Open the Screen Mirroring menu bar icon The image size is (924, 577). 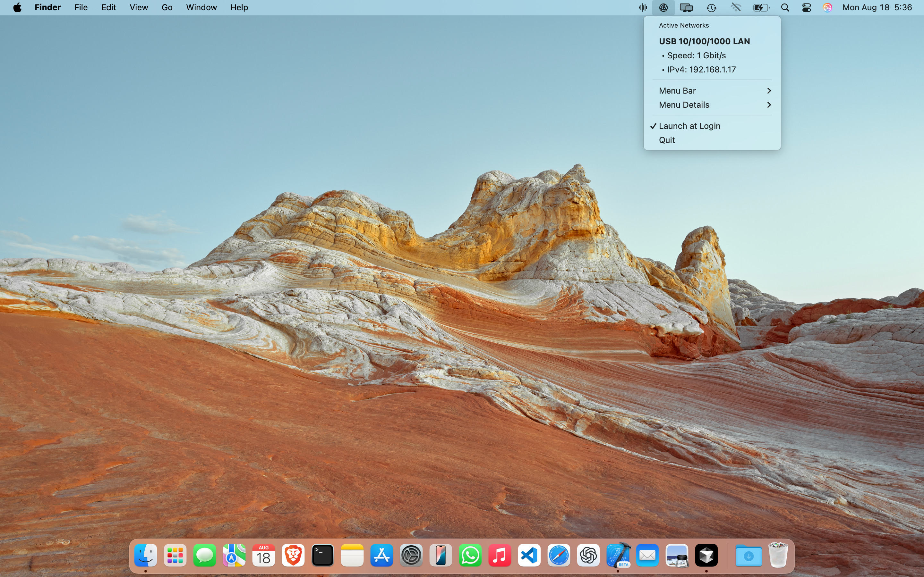(686, 8)
